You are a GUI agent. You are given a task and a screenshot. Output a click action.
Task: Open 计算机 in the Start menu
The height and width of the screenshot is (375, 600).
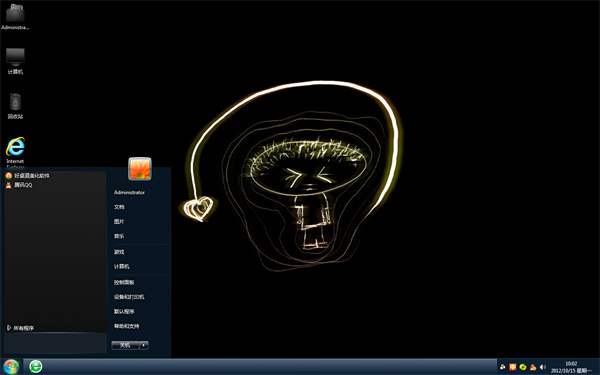point(122,266)
